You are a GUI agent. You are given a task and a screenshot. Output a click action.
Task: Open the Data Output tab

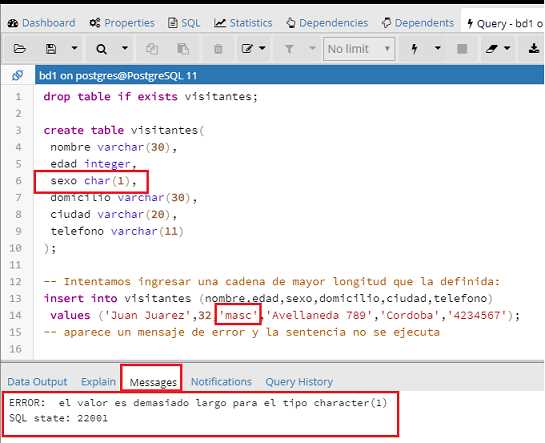pos(37,382)
